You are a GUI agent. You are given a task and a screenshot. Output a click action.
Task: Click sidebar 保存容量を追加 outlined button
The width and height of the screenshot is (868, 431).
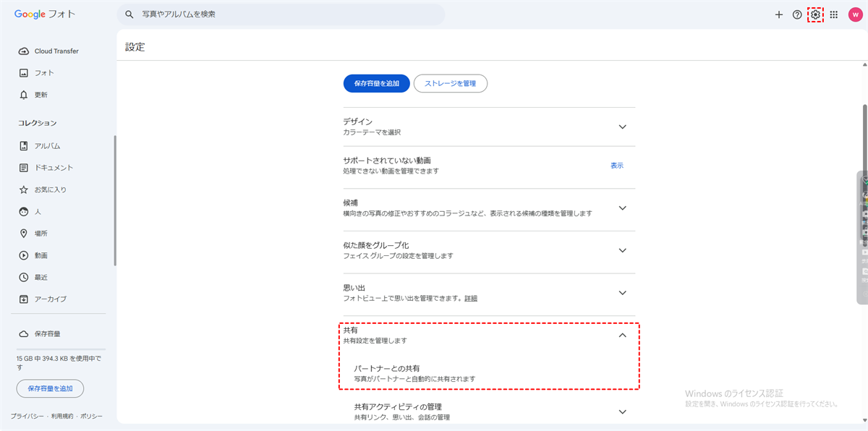pyautogui.click(x=51, y=388)
